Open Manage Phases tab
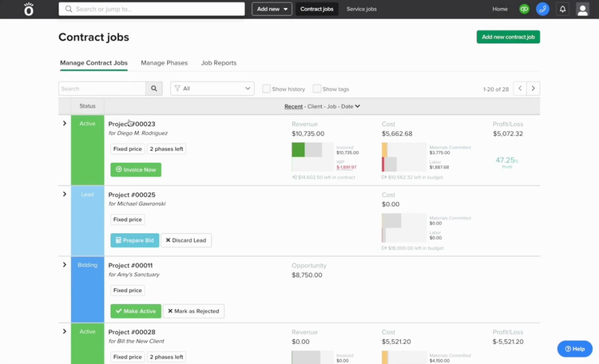Screen dimensions: 599x364 pyautogui.click(x=165, y=63)
